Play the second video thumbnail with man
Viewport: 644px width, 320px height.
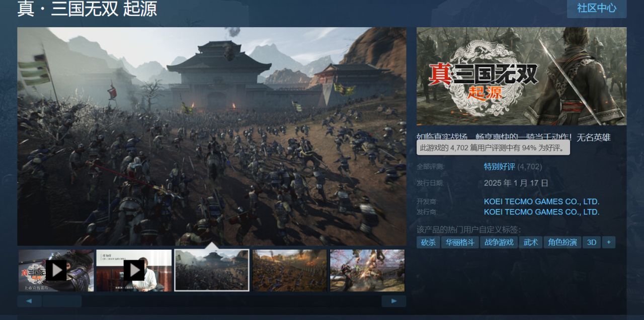click(134, 270)
